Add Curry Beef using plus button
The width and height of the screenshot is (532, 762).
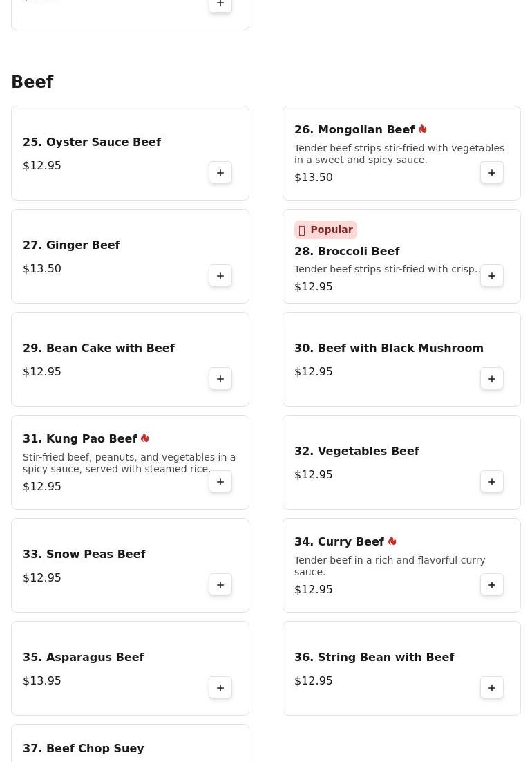click(x=492, y=584)
